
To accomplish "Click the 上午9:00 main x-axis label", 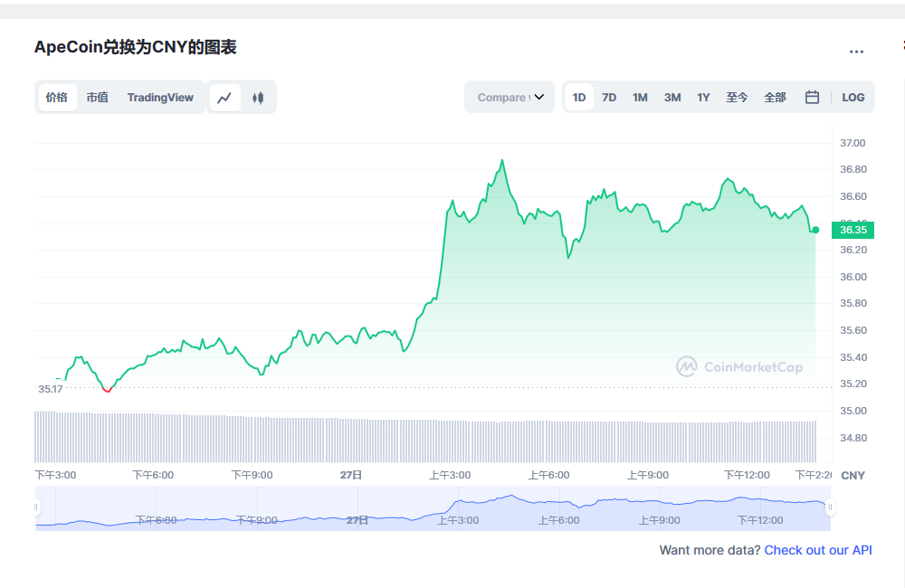I will [x=648, y=475].
